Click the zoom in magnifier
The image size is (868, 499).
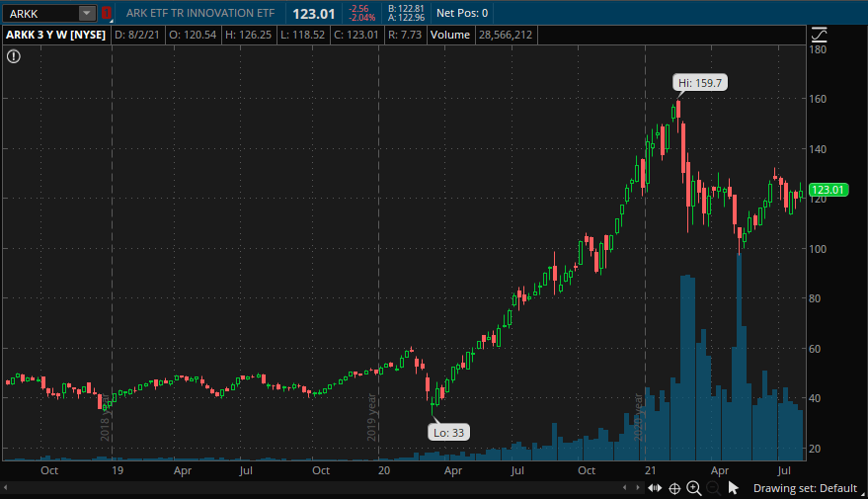click(x=693, y=488)
